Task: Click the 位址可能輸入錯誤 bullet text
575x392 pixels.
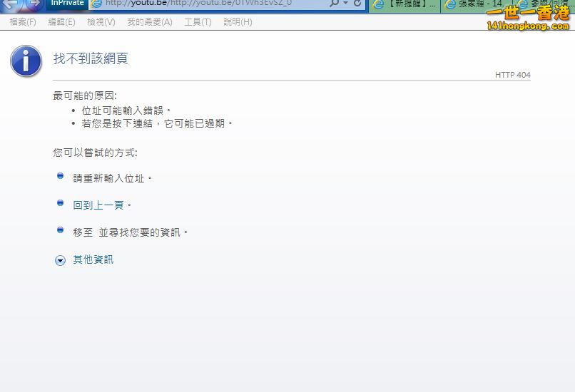Action: [126, 110]
